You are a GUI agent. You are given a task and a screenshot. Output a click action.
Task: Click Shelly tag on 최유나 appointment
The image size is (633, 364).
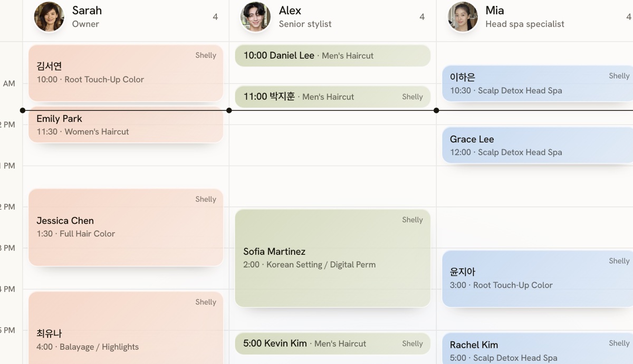coord(206,302)
